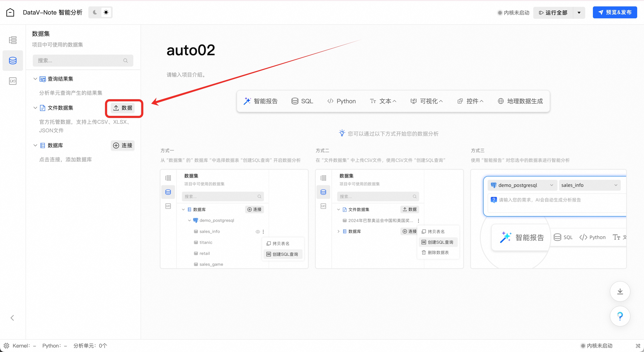Click the 数据 upload button
Screen dimensions: 644x352
point(123,108)
